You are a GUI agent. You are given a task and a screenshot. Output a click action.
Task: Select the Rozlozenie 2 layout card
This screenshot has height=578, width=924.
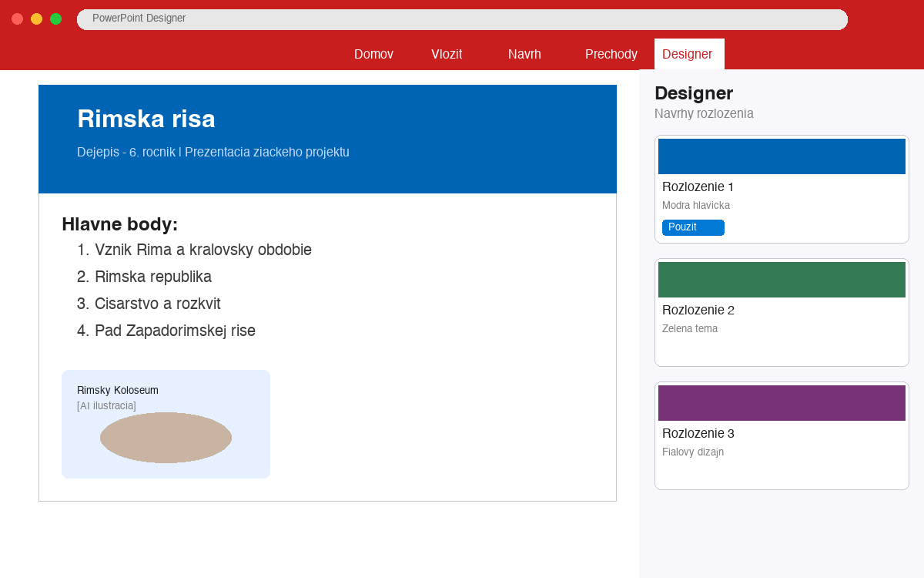(x=782, y=312)
